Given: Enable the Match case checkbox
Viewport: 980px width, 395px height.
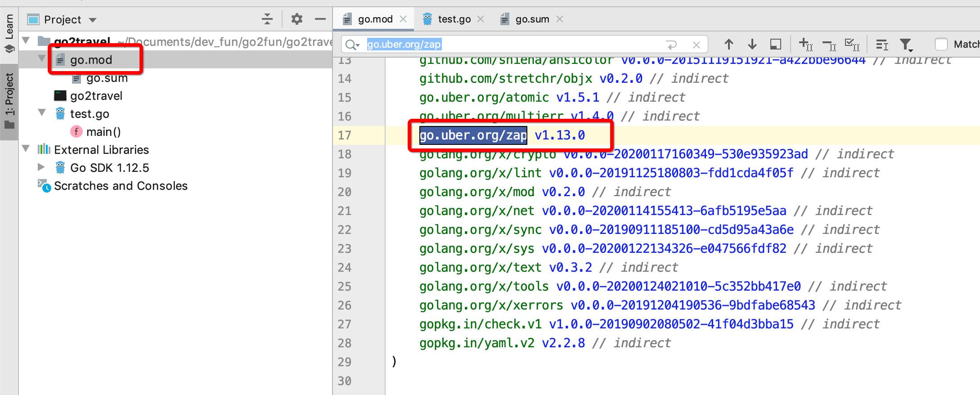Looking at the screenshot, I should tap(941, 44).
